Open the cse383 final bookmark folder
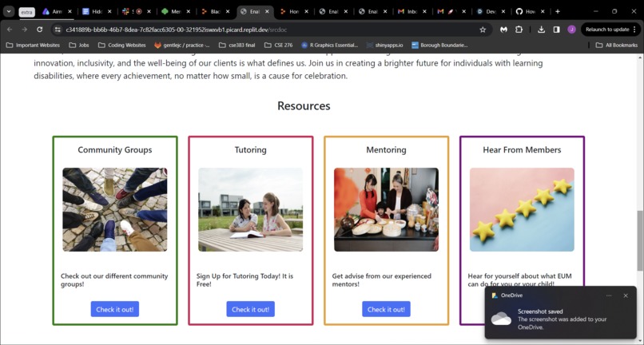The width and height of the screenshot is (644, 345). tap(237, 46)
